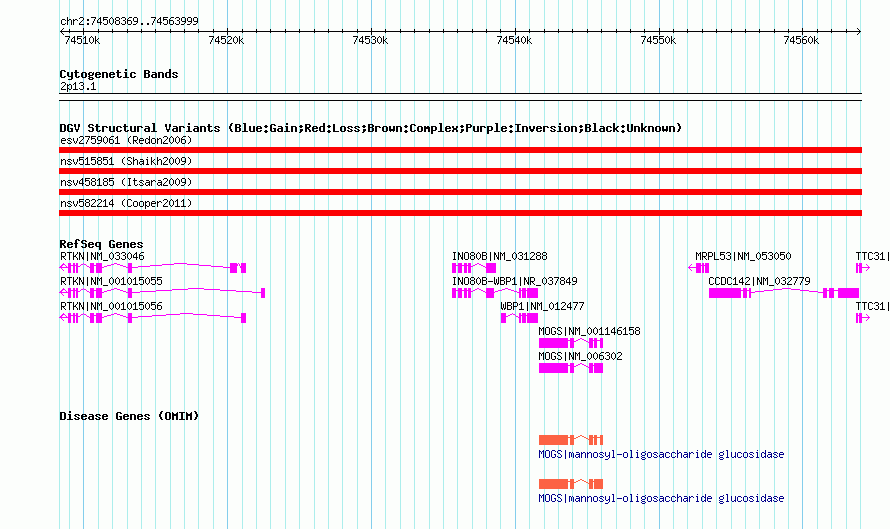Viewport: 890px width, 529px height.
Task: Click the upper TTC31 gene arrow glyph
Action: click(x=863, y=268)
